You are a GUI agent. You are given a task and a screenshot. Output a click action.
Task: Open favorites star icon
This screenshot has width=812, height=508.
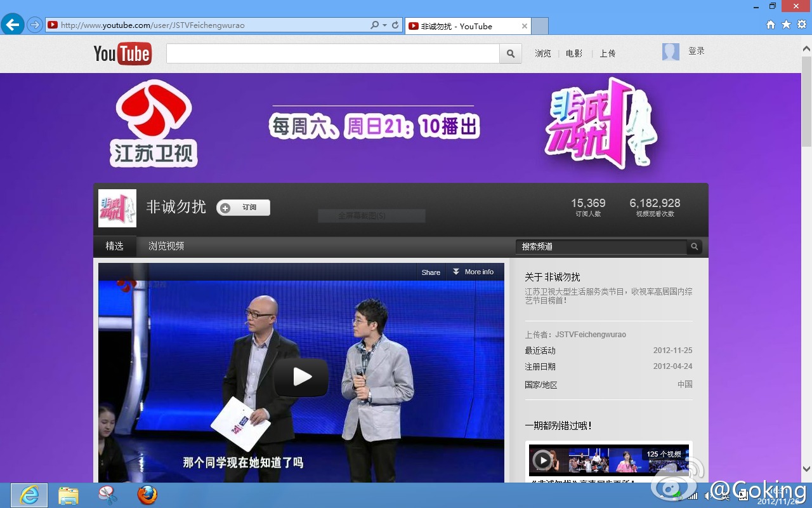pyautogui.click(x=786, y=25)
